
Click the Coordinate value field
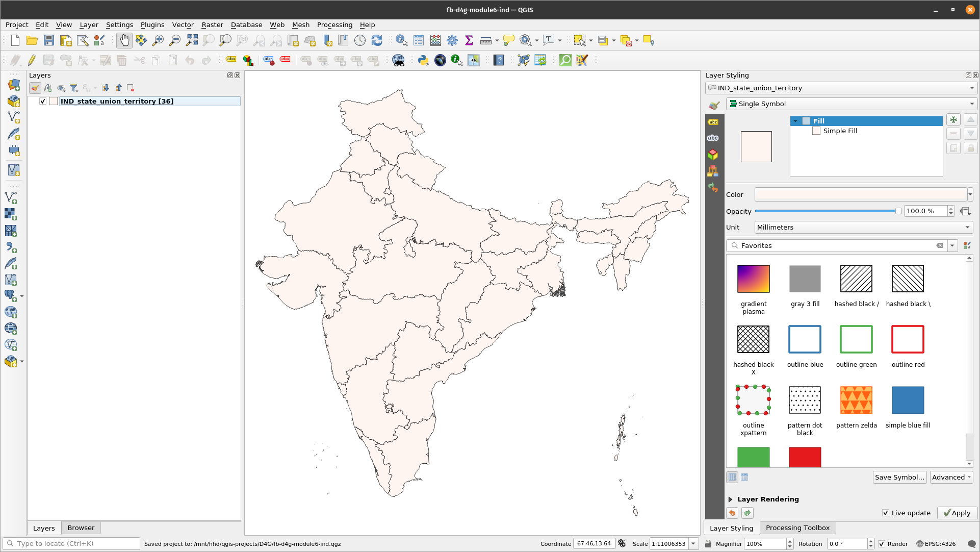594,544
